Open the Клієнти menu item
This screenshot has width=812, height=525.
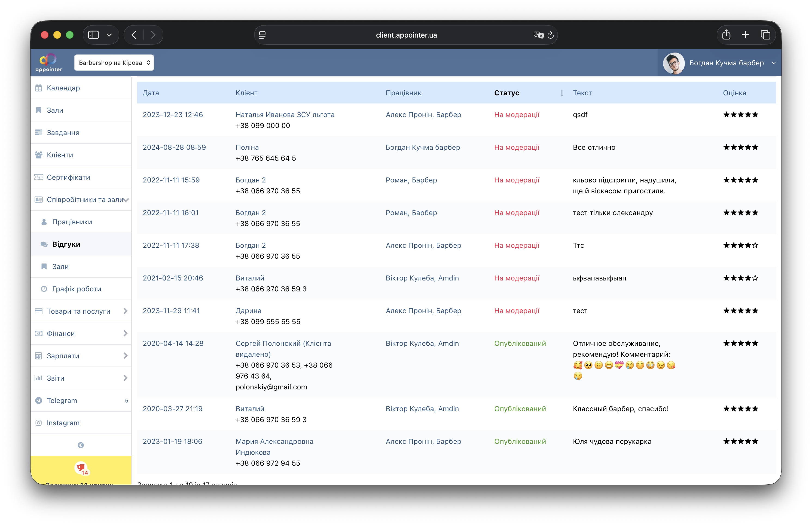click(60, 155)
